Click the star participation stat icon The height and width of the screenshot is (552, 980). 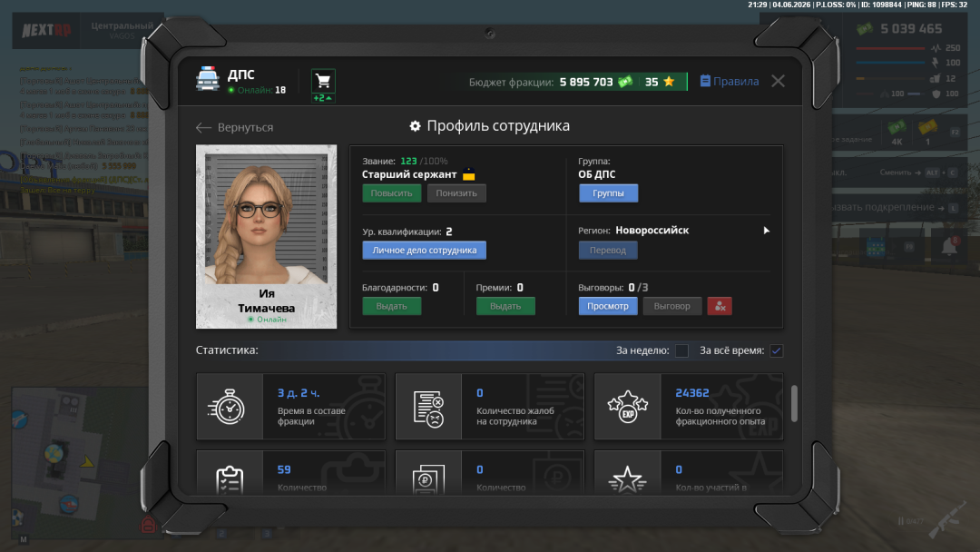[627, 480]
